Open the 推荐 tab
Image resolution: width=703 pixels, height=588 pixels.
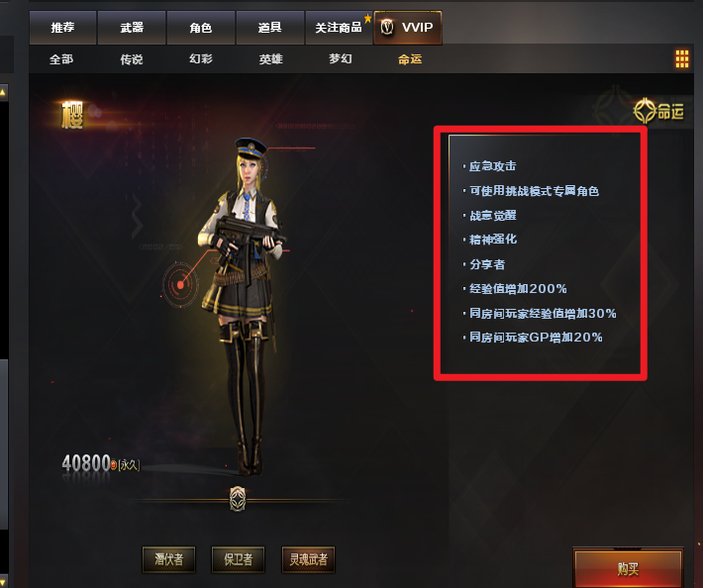click(x=62, y=28)
